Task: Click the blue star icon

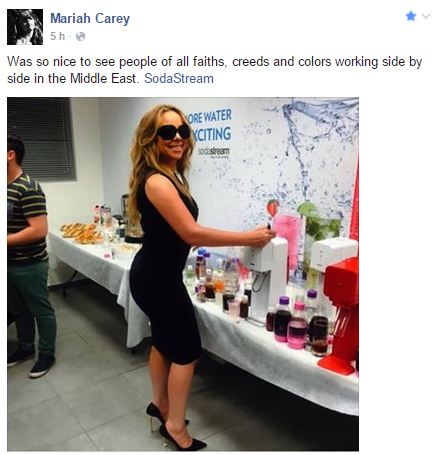Action: pyautogui.click(x=411, y=16)
